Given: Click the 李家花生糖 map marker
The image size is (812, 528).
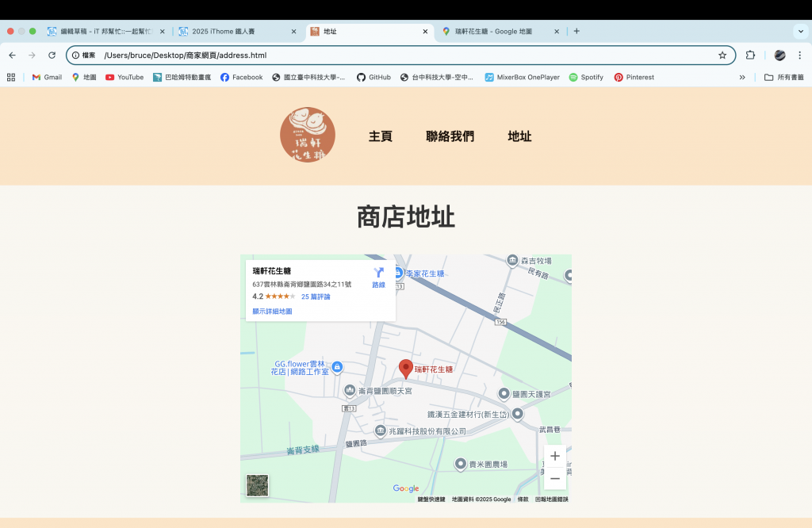Looking at the screenshot, I should click(398, 273).
